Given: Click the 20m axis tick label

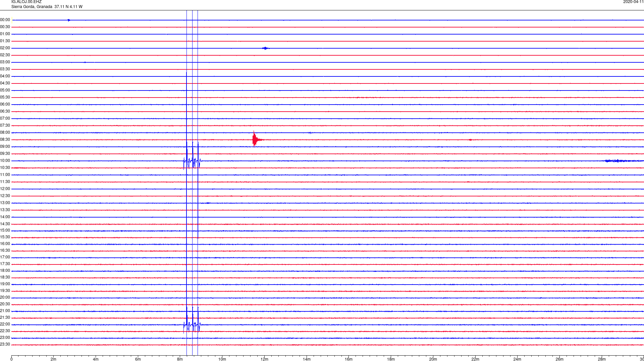Looking at the screenshot, I should tap(433, 359).
